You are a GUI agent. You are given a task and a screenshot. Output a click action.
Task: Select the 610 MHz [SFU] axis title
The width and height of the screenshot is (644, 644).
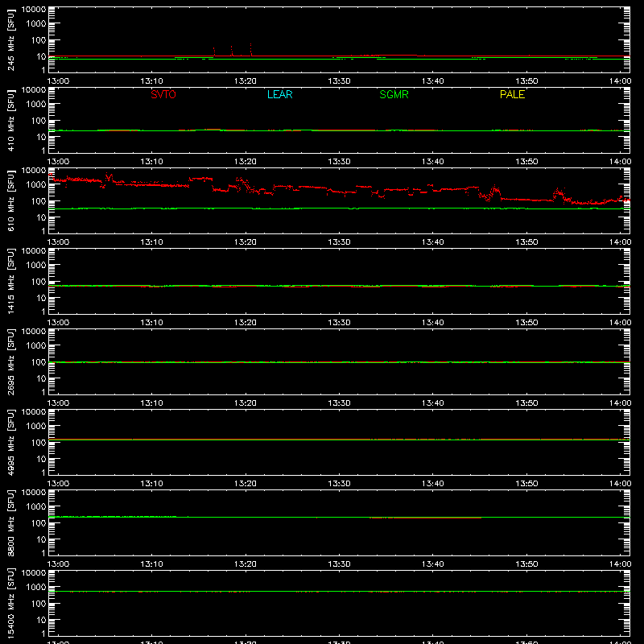tap(10, 200)
